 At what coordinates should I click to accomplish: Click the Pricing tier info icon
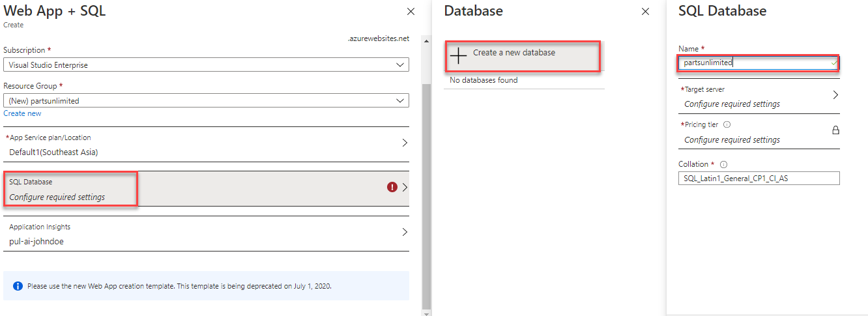pos(727,124)
